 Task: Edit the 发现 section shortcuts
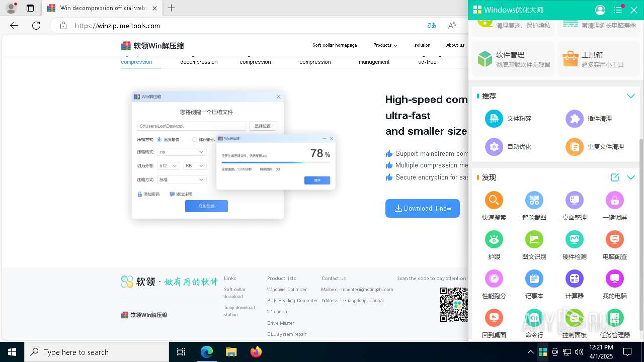[615, 177]
